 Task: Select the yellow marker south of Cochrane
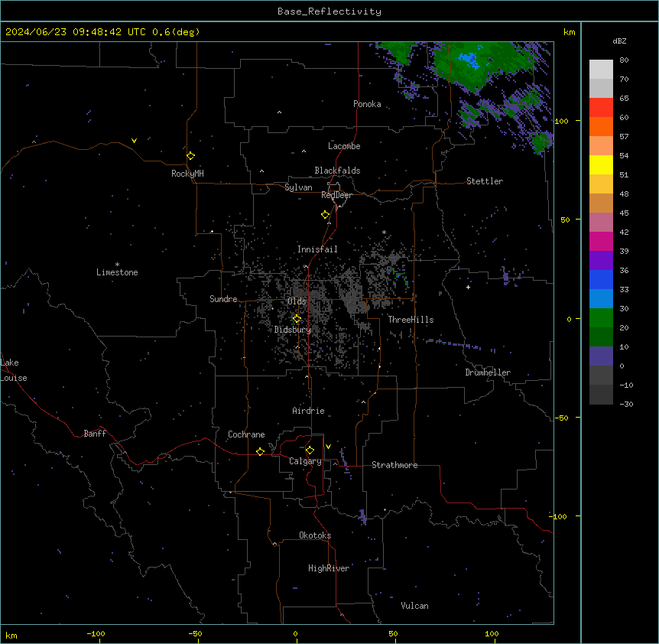click(260, 451)
